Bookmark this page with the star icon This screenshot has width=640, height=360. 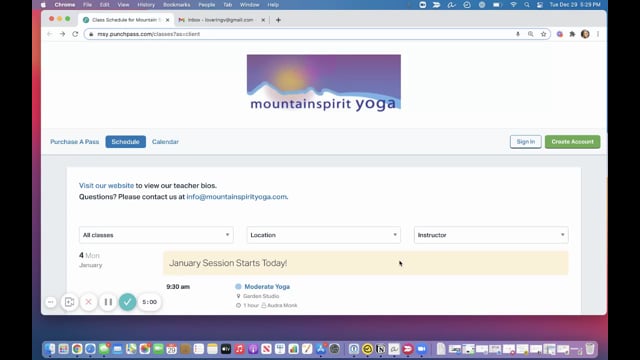tap(543, 34)
